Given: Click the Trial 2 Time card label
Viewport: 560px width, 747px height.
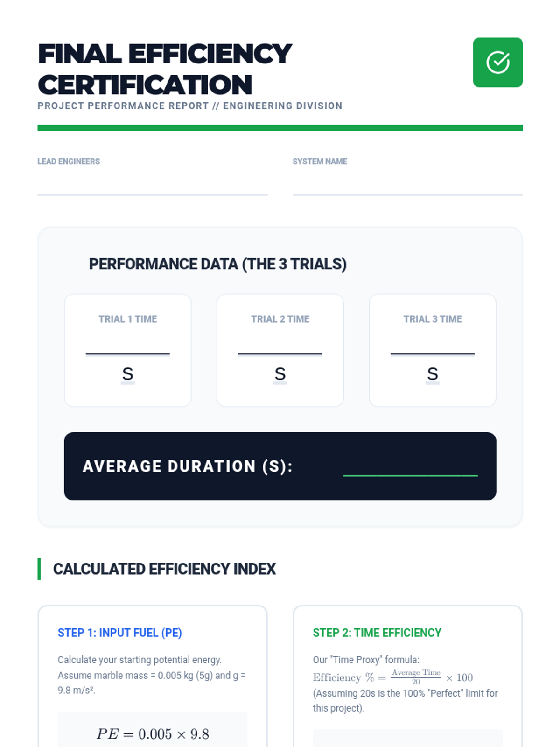Looking at the screenshot, I should (x=280, y=319).
